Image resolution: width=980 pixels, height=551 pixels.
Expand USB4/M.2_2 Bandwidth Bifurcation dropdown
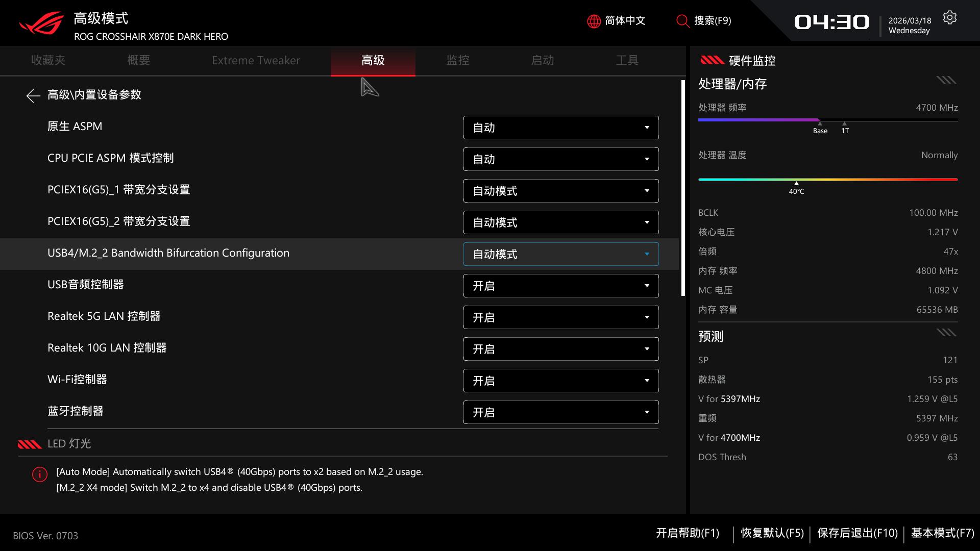(x=560, y=254)
